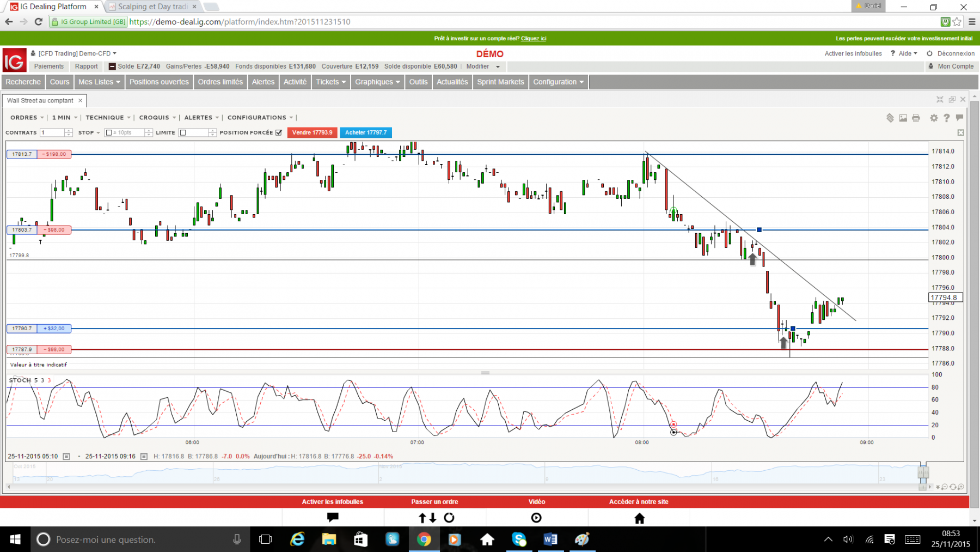980x552 pixels.
Task: Open the Sprint Markets tab
Action: [x=500, y=82]
